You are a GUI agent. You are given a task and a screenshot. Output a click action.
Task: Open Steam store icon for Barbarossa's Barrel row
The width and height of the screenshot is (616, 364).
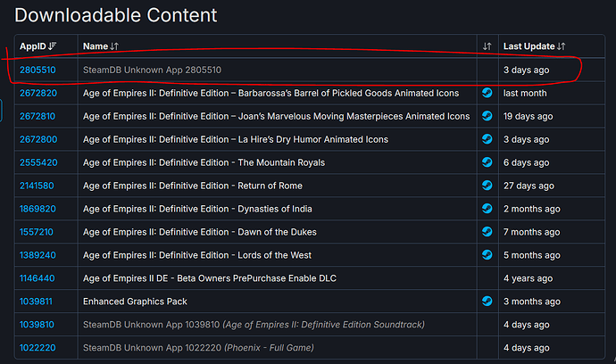tap(487, 93)
